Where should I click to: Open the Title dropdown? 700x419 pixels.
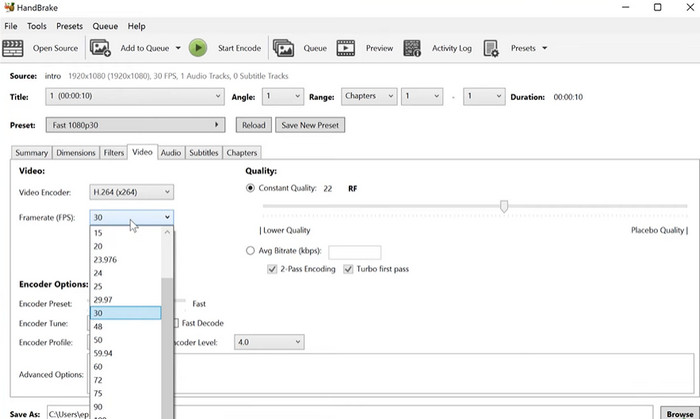[135, 96]
